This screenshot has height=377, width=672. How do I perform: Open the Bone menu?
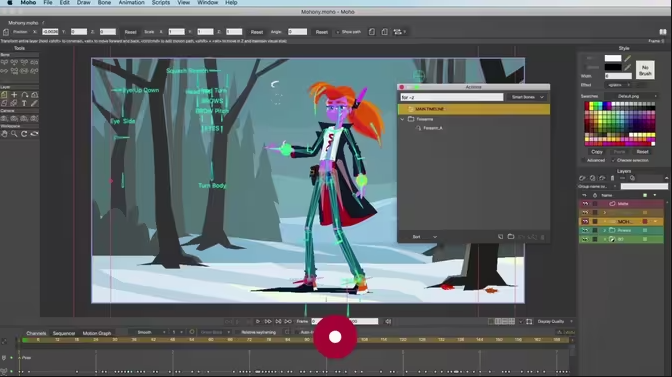click(104, 3)
